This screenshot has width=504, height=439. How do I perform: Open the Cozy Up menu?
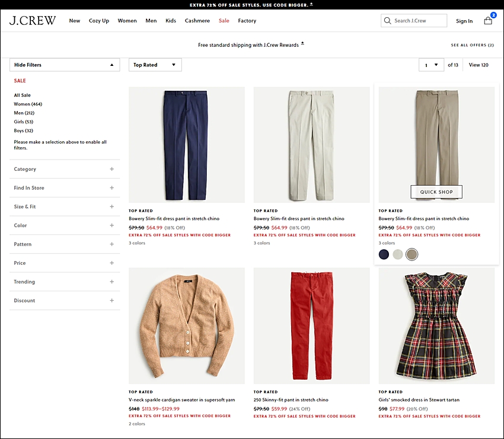[x=99, y=21]
